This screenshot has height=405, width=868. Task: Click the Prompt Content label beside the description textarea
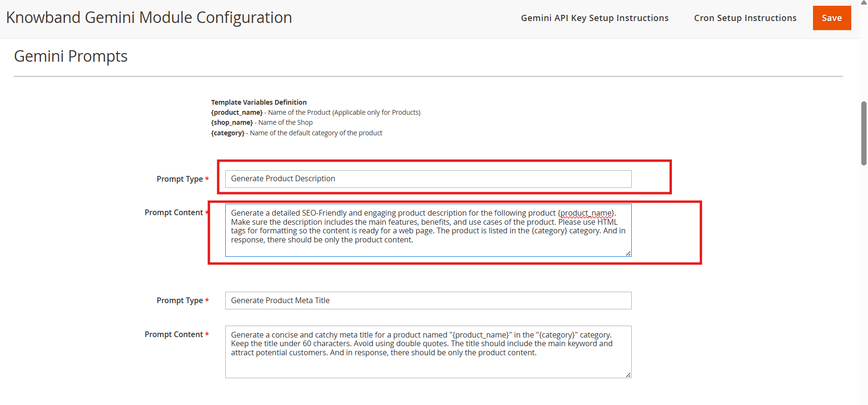(x=176, y=212)
